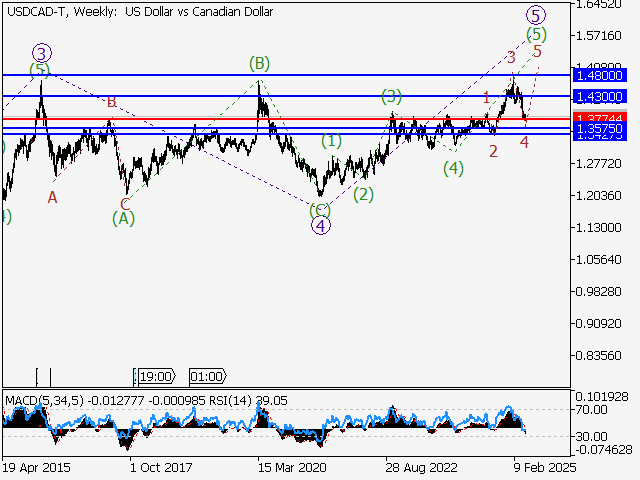Click the circled purple wave 5 label

coord(536,14)
